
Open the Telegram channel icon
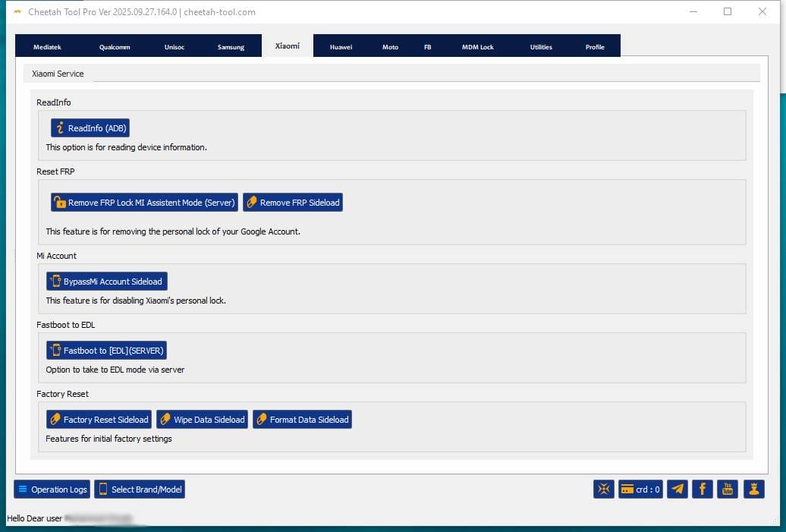(678, 490)
